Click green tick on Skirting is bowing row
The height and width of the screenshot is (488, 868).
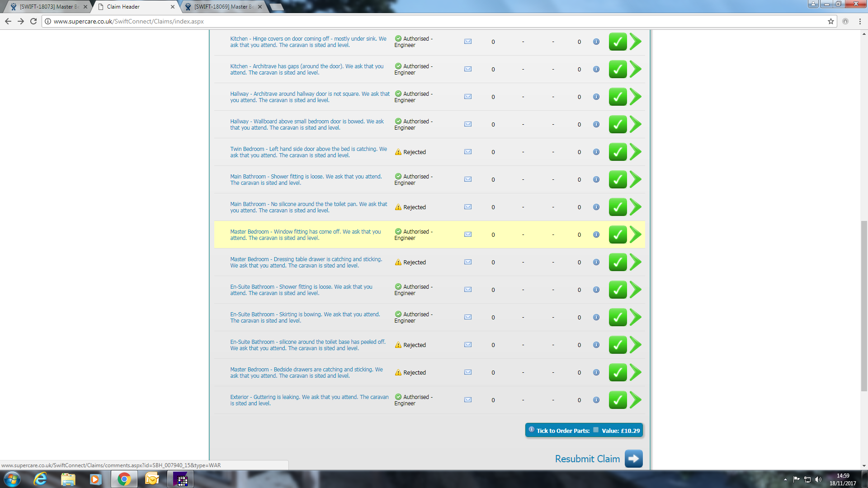click(x=618, y=317)
